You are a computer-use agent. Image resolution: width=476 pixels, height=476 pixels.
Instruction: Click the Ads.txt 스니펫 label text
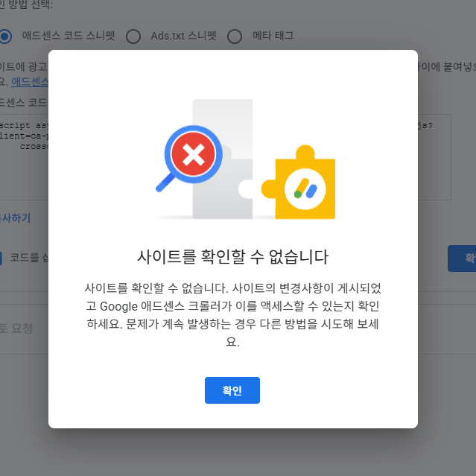pyautogui.click(x=184, y=36)
